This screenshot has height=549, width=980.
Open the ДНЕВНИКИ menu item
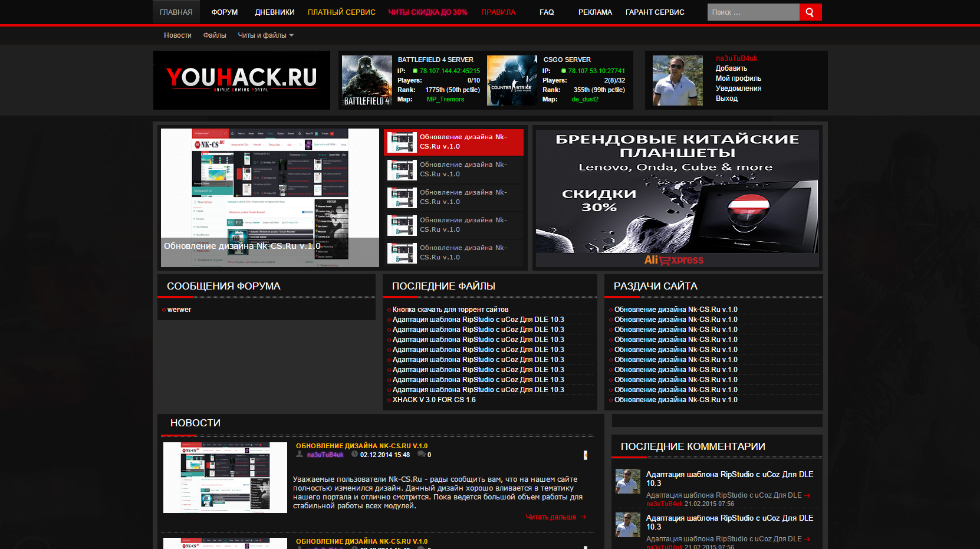click(x=275, y=12)
